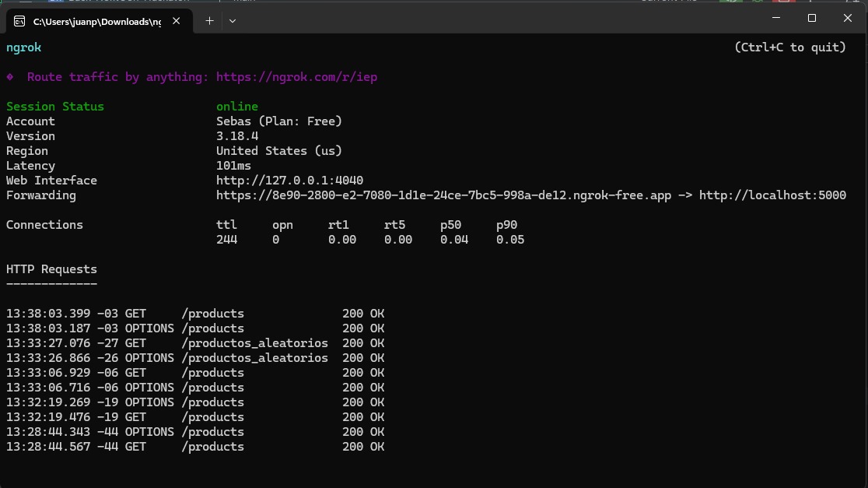Image resolution: width=868 pixels, height=488 pixels.
Task: Click the 13:38:03.187 OPTIONS /products request row
Action: pyautogui.click(x=195, y=328)
